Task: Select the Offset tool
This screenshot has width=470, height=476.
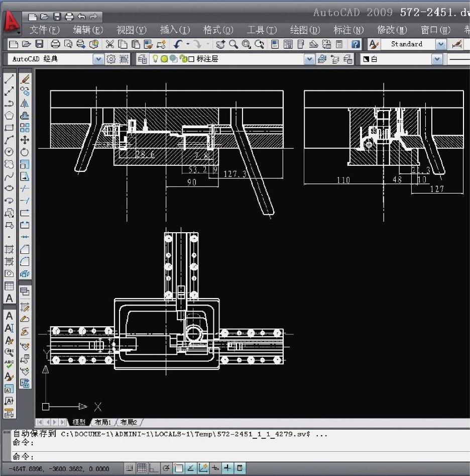Action: 25,116
